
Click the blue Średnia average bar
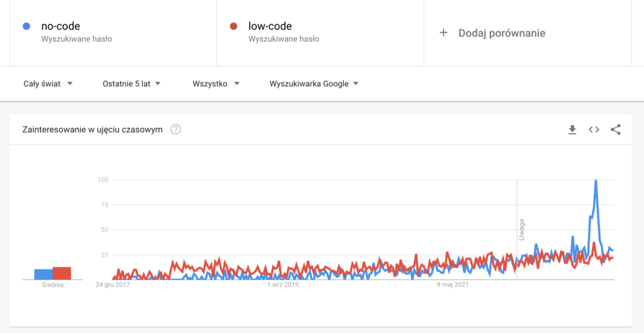pyautogui.click(x=43, y=274)
